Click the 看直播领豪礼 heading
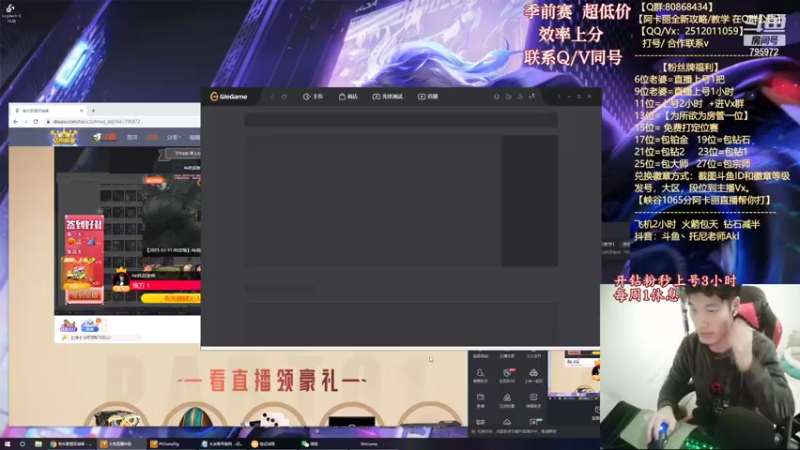Viewport: 800px width, 450px height. click(272, 381)
